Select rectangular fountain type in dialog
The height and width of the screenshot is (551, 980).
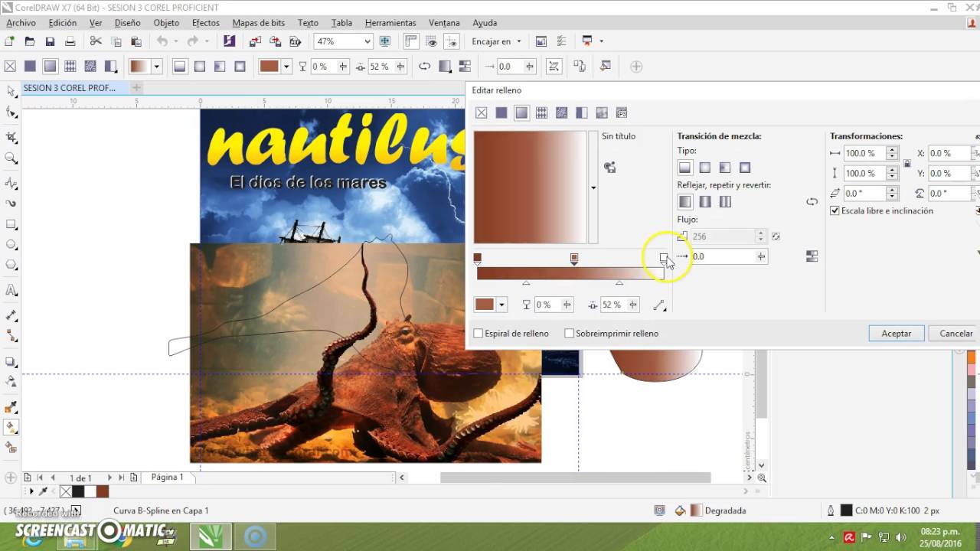(x=745, y=168)
